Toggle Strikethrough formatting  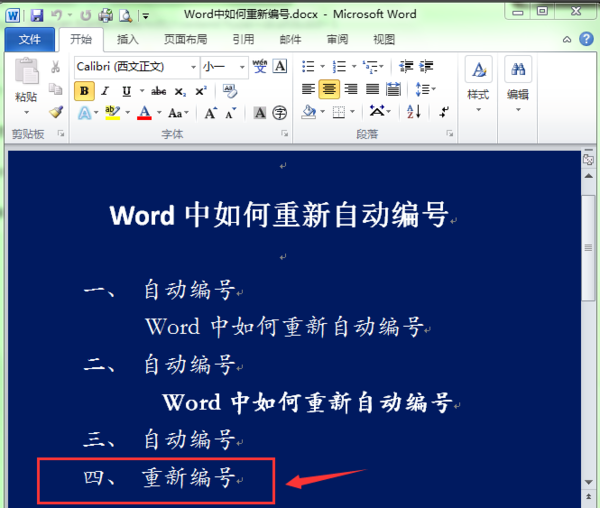pyautogui.click(x=158, y=91)
